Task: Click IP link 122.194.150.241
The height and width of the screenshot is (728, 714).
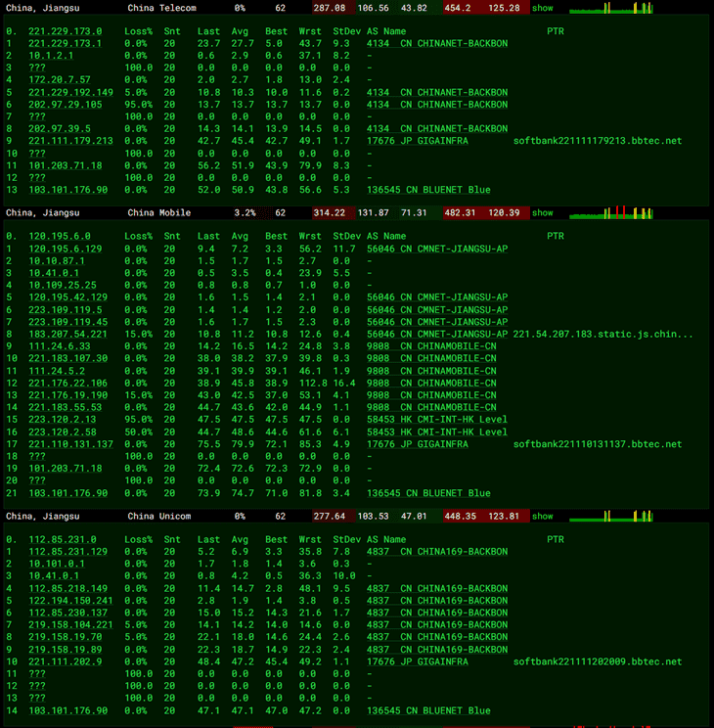Action: (70, 601)
